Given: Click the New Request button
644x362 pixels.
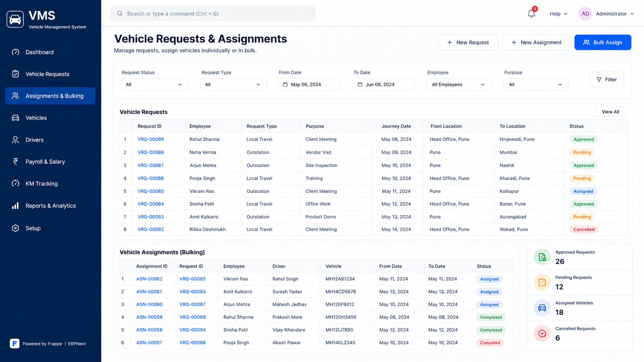Looking at the screenshot, I should click(468, 42).
